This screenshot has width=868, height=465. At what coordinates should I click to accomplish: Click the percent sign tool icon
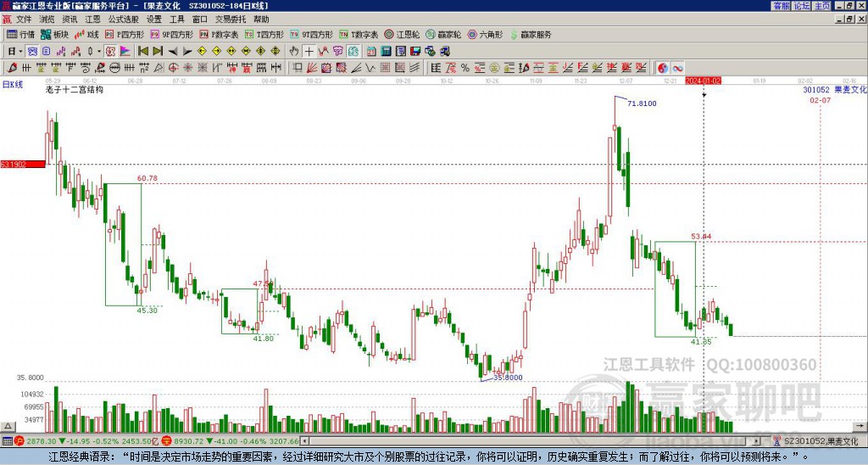click(x=465, y=68)
